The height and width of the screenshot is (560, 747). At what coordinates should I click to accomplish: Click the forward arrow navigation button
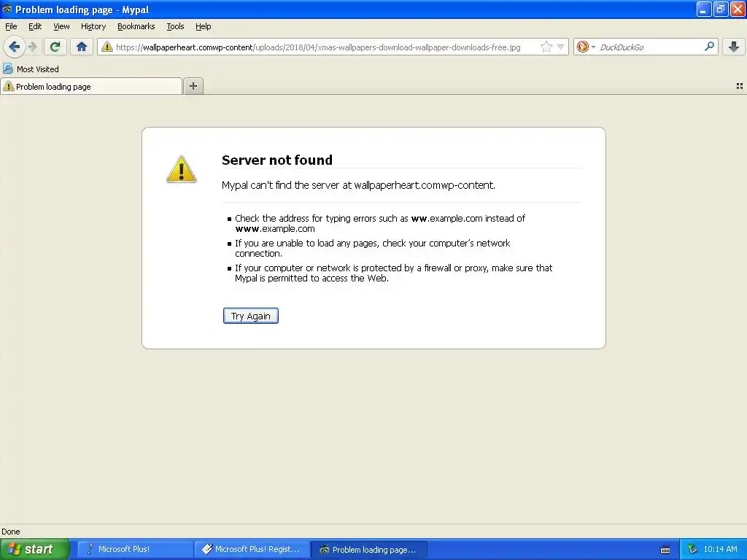coord(33,47)
